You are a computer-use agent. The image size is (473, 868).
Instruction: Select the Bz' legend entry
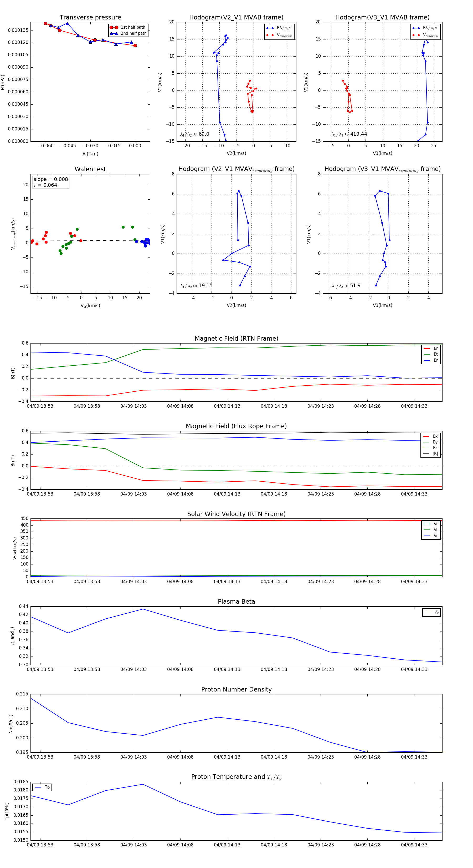(x=431, y=448)
